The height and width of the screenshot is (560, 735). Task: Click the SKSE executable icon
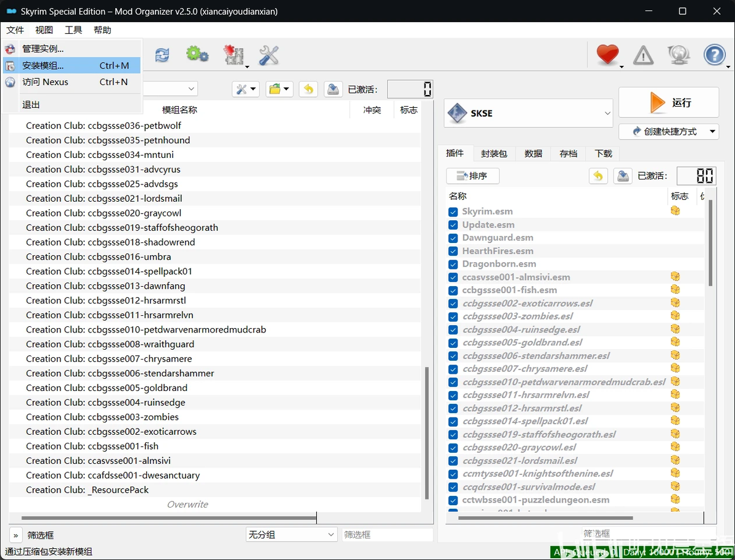click(x=457, y=113)
